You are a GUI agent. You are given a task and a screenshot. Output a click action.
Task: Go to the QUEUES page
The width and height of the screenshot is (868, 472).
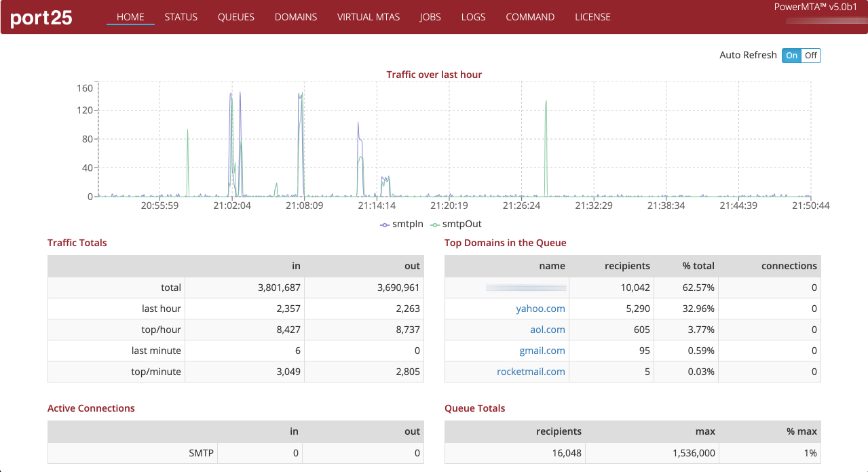coord(236,17)
